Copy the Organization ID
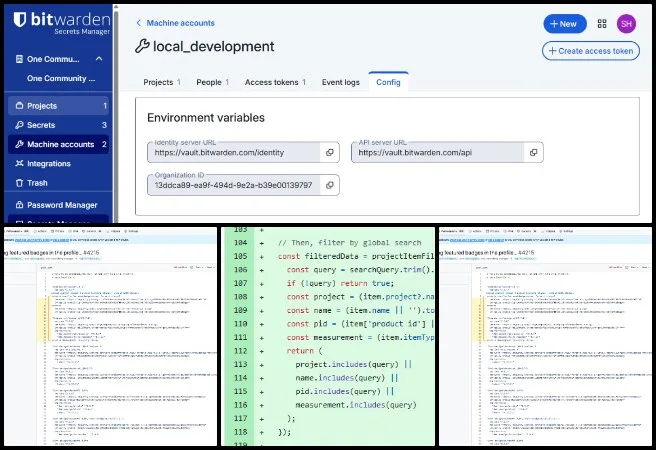The width and height of the screenshot is (656, 450). tap(330, 185)
